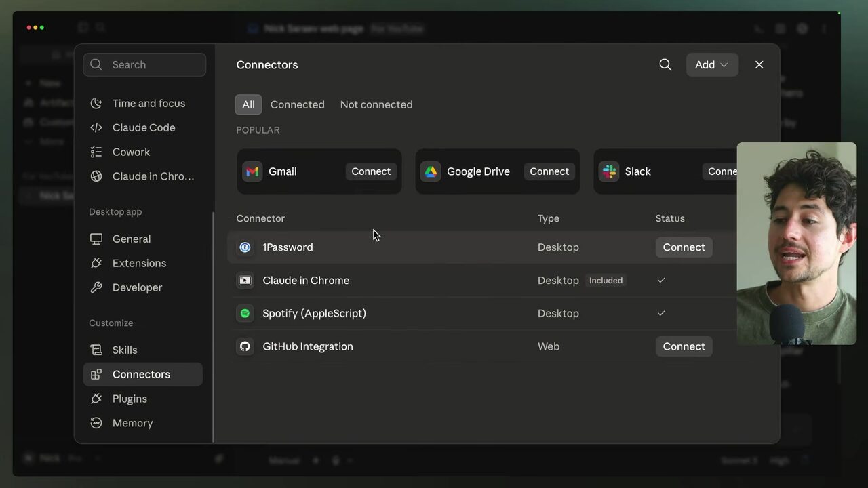Click the Spotify (AppleScript) status checkmark
The width and height of the screenshot is (868, 488).
[661, 313]
